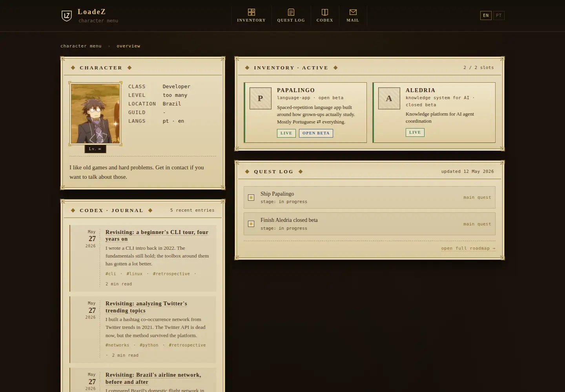
Task: Click 'main quest' label on Ship Papalingo
Action: (477, 197)
